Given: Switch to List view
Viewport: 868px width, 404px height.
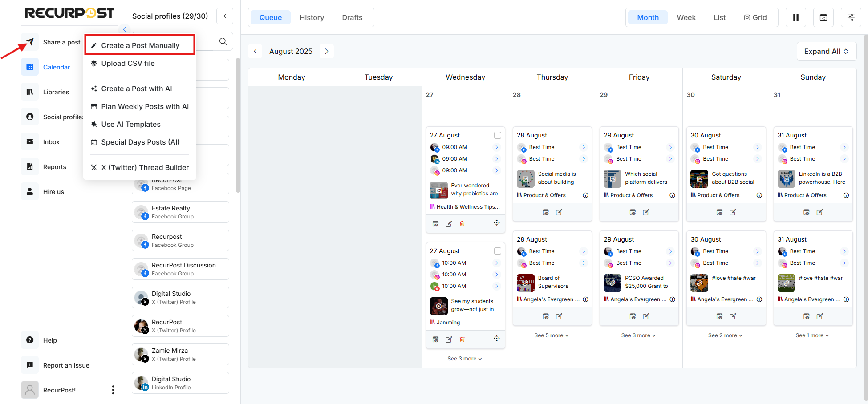Looking at the screenshot, I should click(x=719, y=17).
